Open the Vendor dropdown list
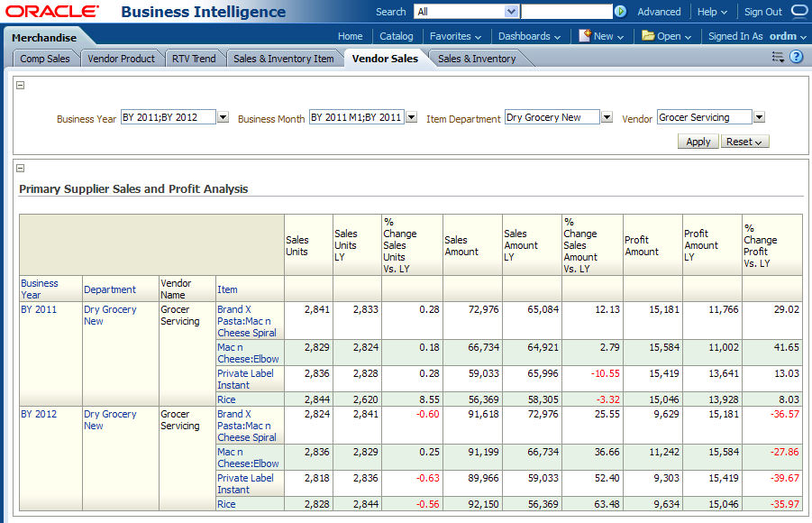The image size is (812, 523). [x=759, y=117]
